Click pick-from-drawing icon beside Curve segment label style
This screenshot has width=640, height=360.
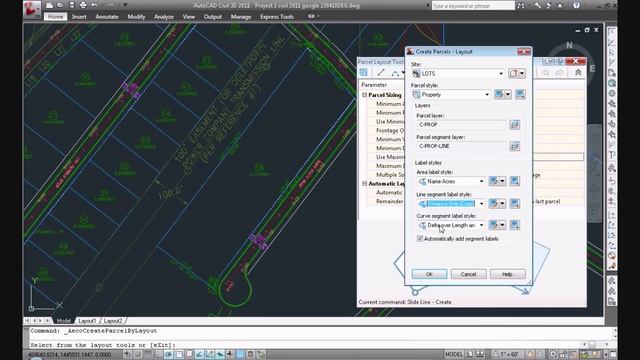tap(515, 225)
